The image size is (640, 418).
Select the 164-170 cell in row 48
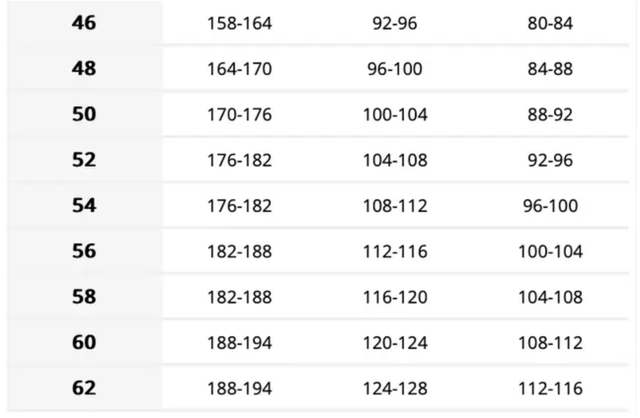[x=240, y=69]
